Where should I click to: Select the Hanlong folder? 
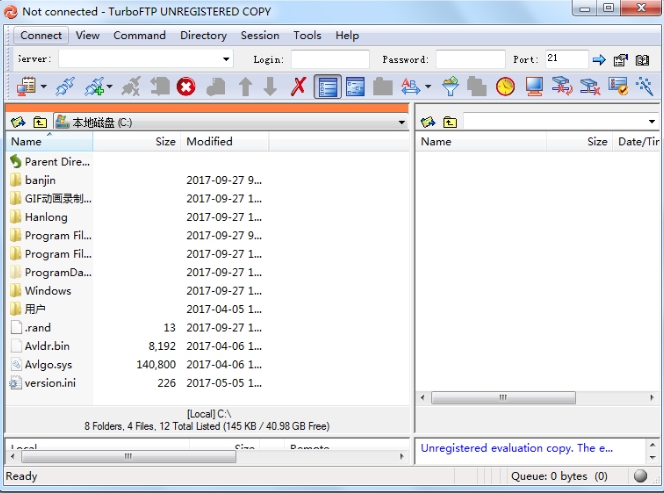click(39, 217)
